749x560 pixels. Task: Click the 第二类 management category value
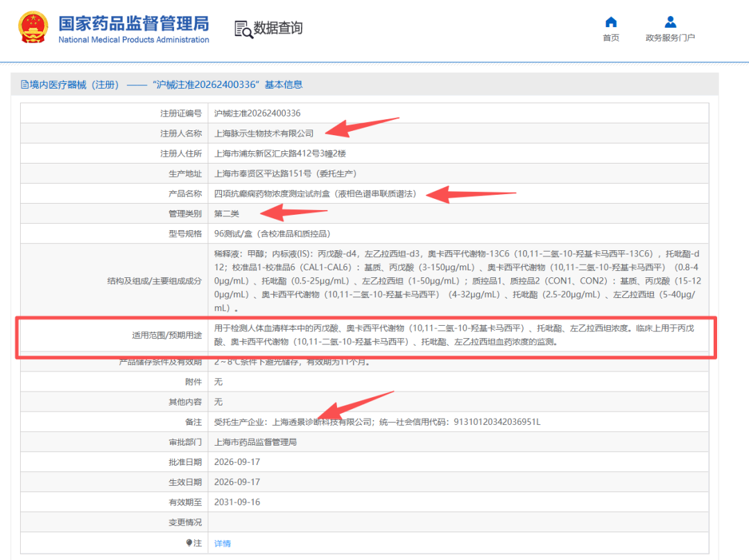click(226, 213)
